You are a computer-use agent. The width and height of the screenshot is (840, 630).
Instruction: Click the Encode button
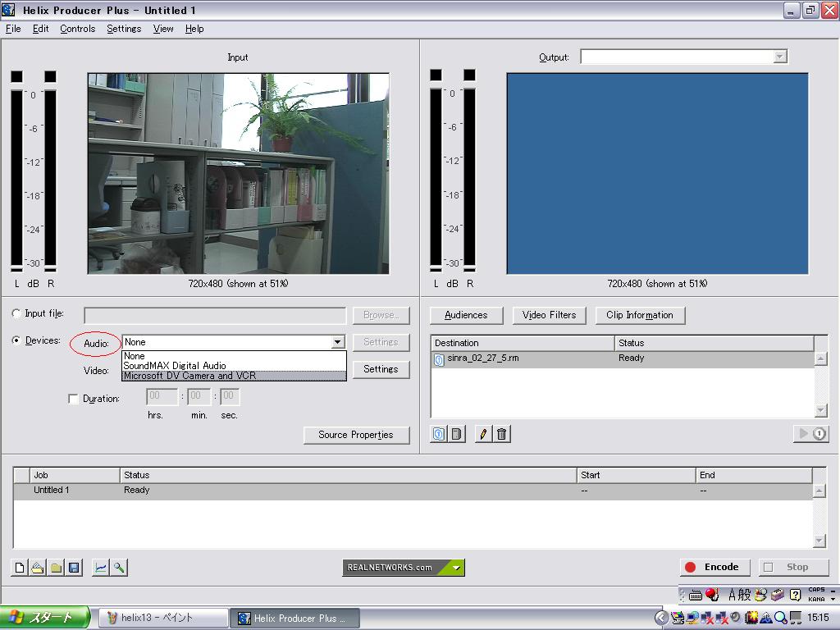point(714,567)
